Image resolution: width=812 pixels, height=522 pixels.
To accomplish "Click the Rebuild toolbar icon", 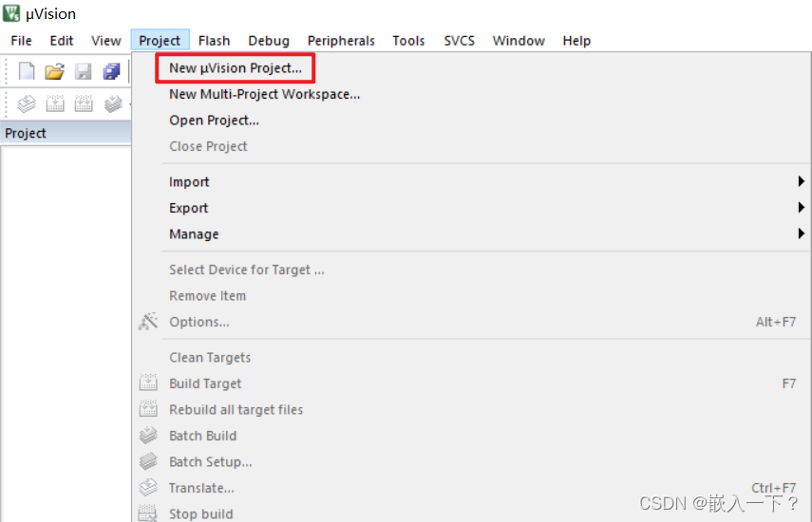I will tap(84, 104).
